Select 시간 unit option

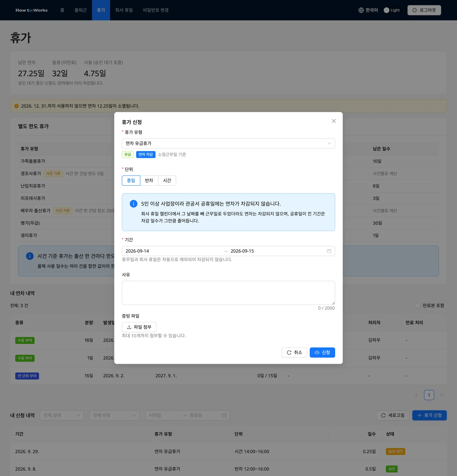pyautogui.click(x=167, y=180)
